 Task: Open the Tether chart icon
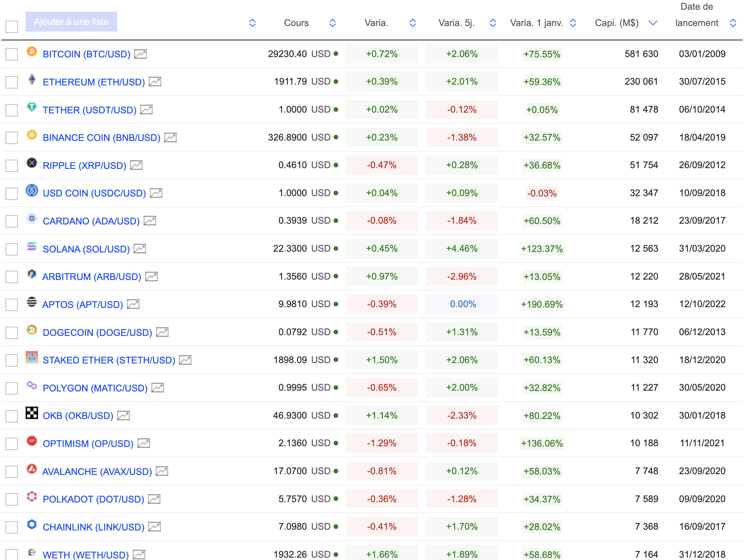(146, 110)
